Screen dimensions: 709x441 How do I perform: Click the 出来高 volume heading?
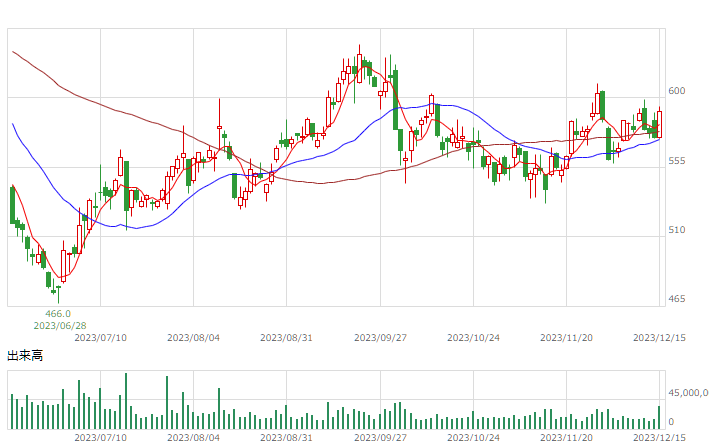click(25, 356)
